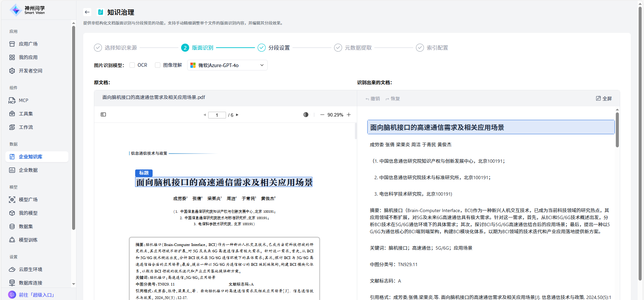Viewport: 644px width, 300px height.
Task: Click the 全屏 fullscreen button
Action: tap(604, 99)
